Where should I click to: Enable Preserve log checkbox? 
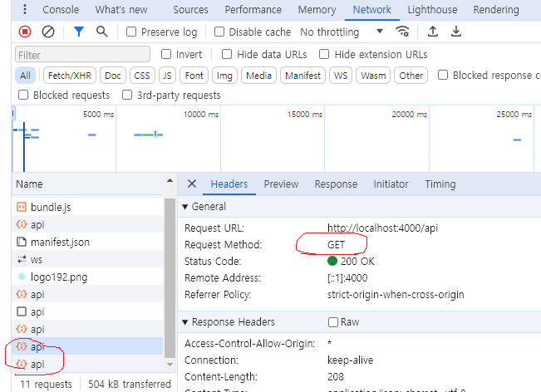[131, 32]
